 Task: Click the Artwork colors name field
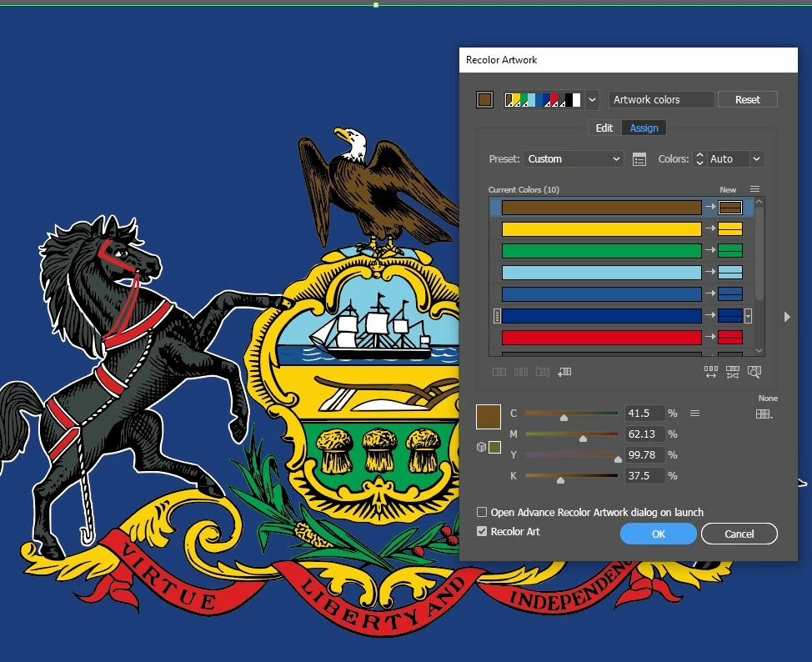[x=661, y=99]
